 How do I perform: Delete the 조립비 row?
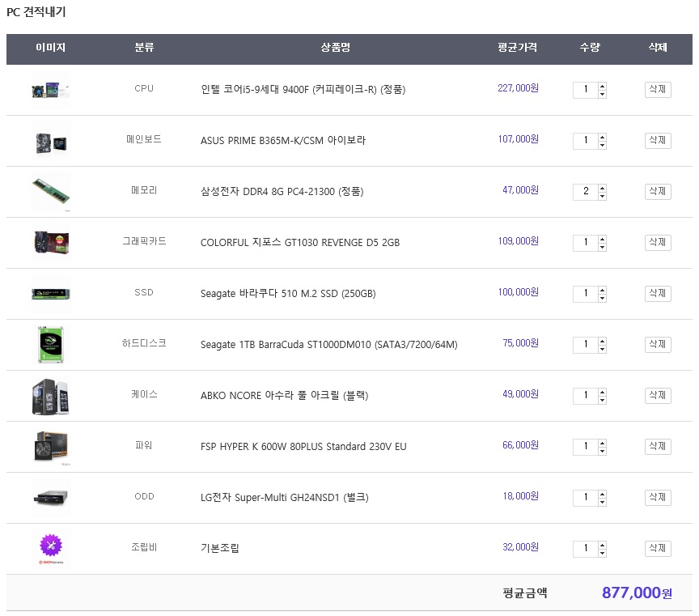658,548
